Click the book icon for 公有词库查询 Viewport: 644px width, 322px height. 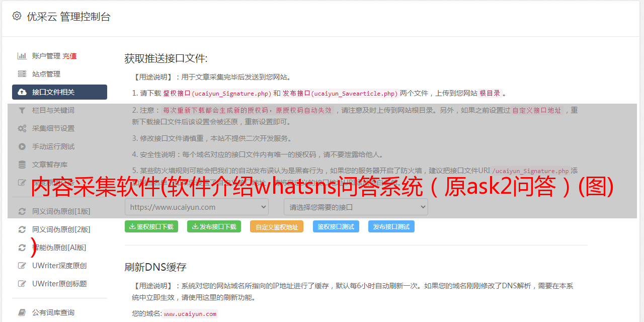22,312
